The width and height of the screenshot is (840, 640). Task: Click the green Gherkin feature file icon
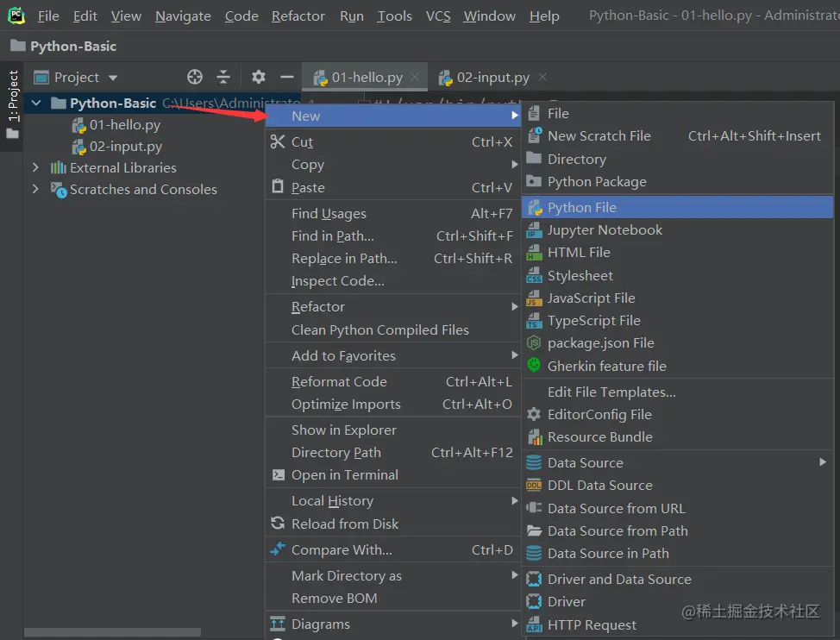point(534,365)
